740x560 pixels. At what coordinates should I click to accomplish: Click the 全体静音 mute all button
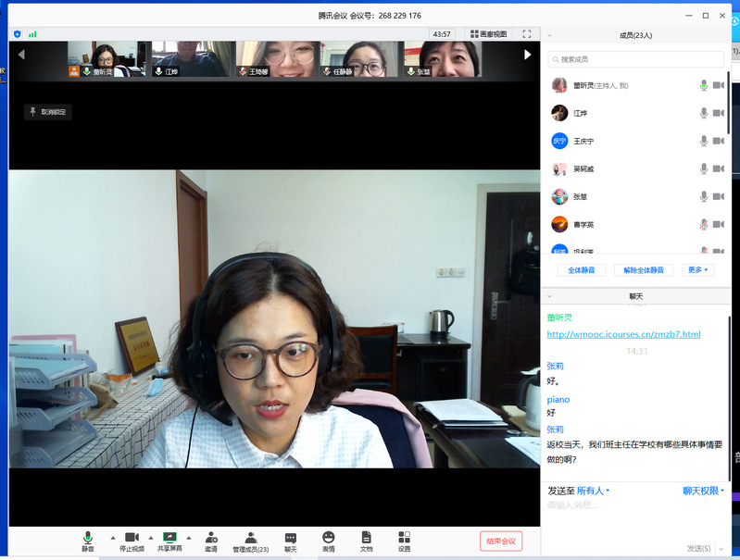click(582, 270)
